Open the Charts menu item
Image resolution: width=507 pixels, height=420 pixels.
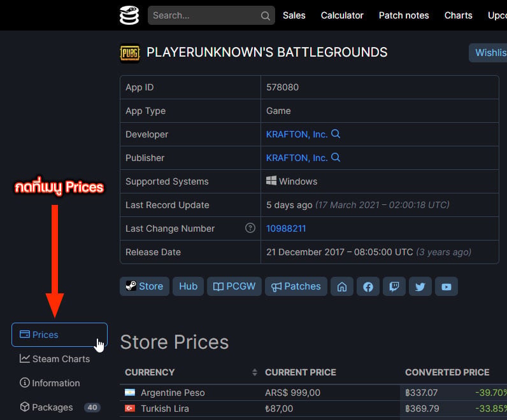coord(458,15)
